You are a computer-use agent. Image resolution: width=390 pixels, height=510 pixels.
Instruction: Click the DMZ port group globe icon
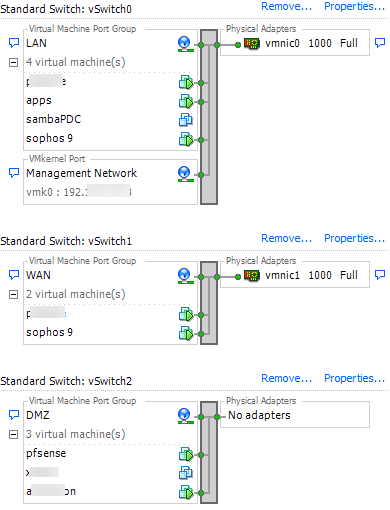click(x=185, y=416)
